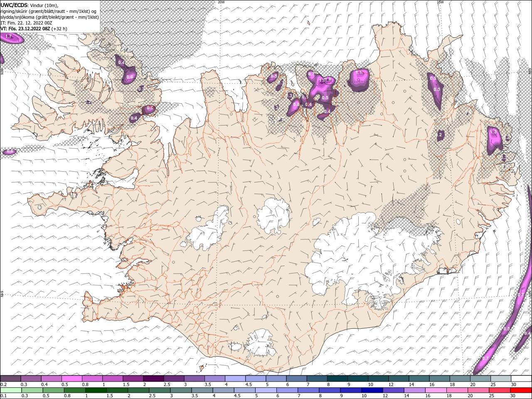The height and width of the screenshot is (399, 532).
Task: Click the '0.6' snowfall value in the Westfjords
Action: tap(129, 77)
